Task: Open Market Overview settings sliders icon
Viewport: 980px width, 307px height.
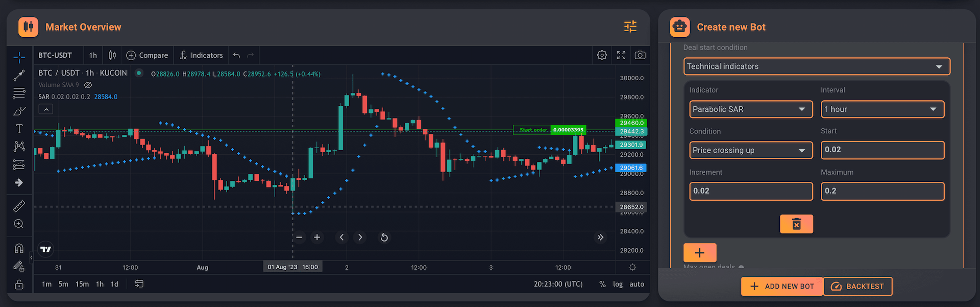Action: [x=630, y=27]
